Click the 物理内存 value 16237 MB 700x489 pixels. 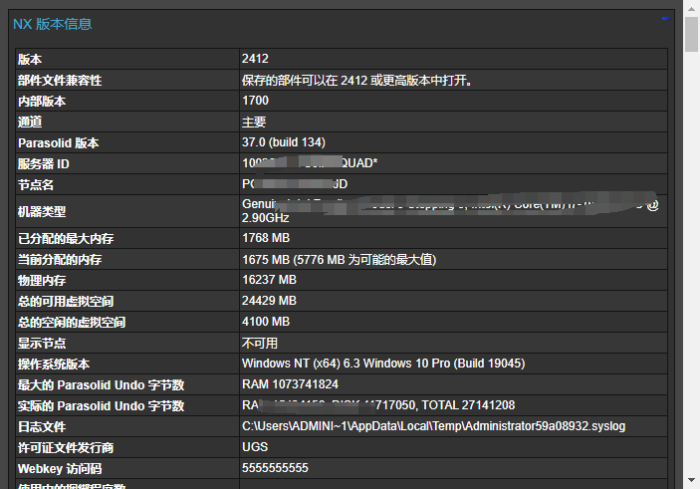point(269,280)
